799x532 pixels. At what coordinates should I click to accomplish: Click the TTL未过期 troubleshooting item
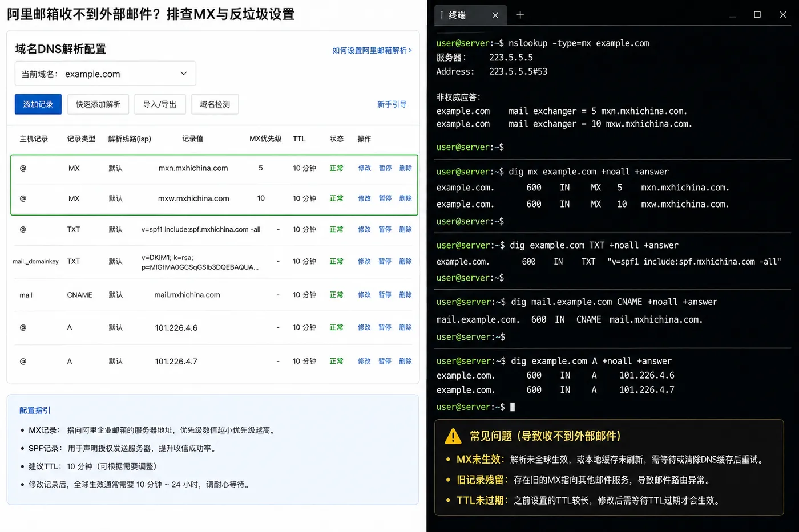pos(584,501)
